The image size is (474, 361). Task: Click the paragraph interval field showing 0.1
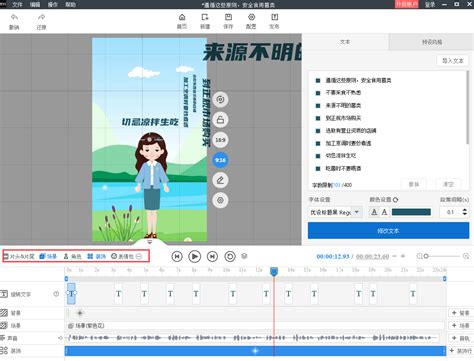451,212
